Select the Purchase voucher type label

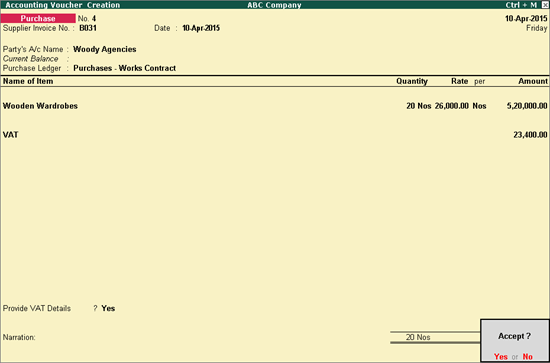(x=38, y=18)
